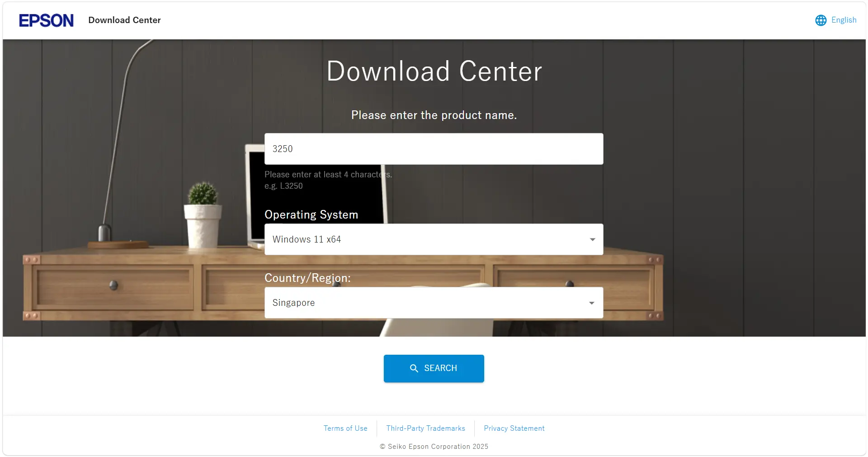Open the Operating System dropdown showing Windows 11 x64
The image size is (868, 457).
tap(434, 239)
